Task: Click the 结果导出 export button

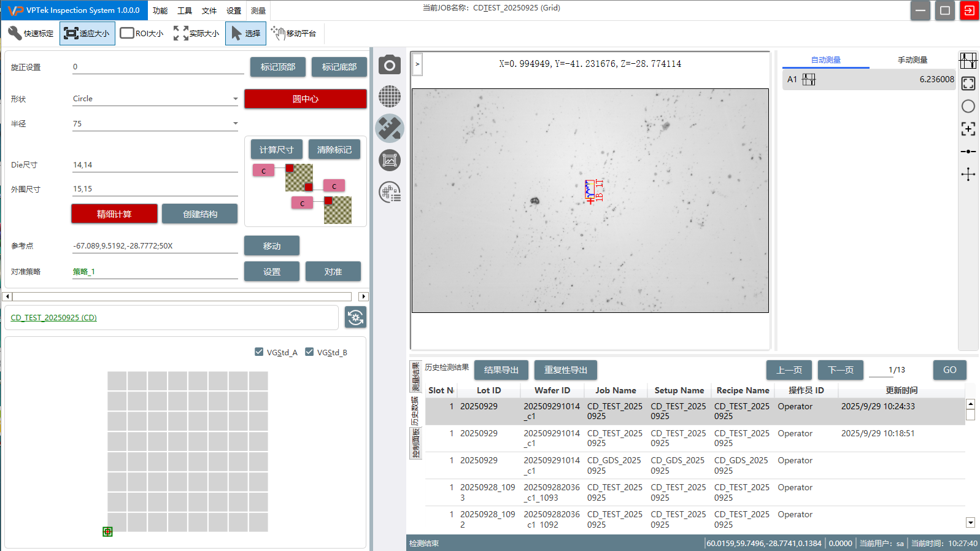Action: coord(501,370)
